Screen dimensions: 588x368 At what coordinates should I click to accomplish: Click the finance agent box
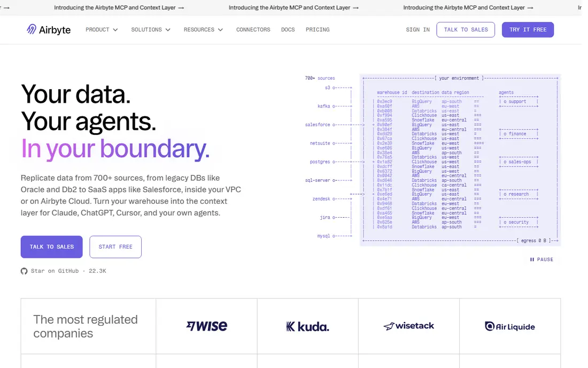(x=519, y=134)
